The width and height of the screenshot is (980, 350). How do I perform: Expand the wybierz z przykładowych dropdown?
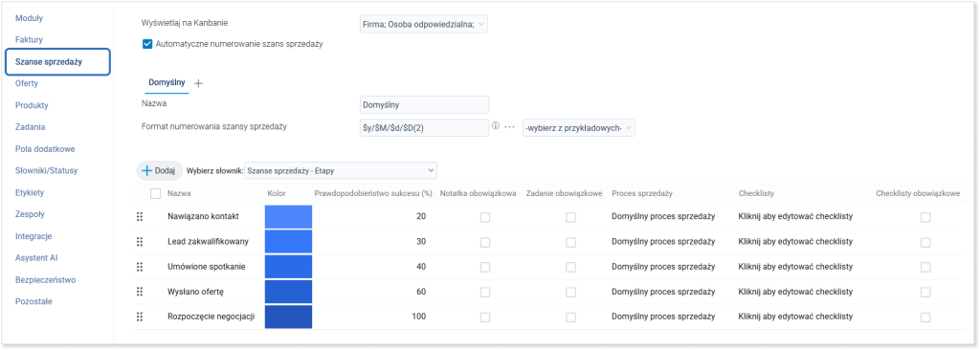[x=578, y=127]
